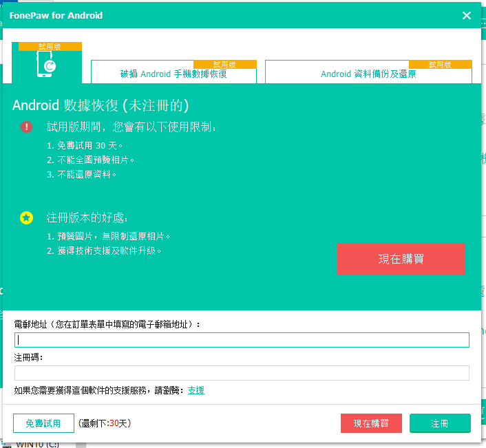This screenshot has width=486, height=448.
Task: Click the FonePaw for Android title text
Action: click(x=56, y=16)
